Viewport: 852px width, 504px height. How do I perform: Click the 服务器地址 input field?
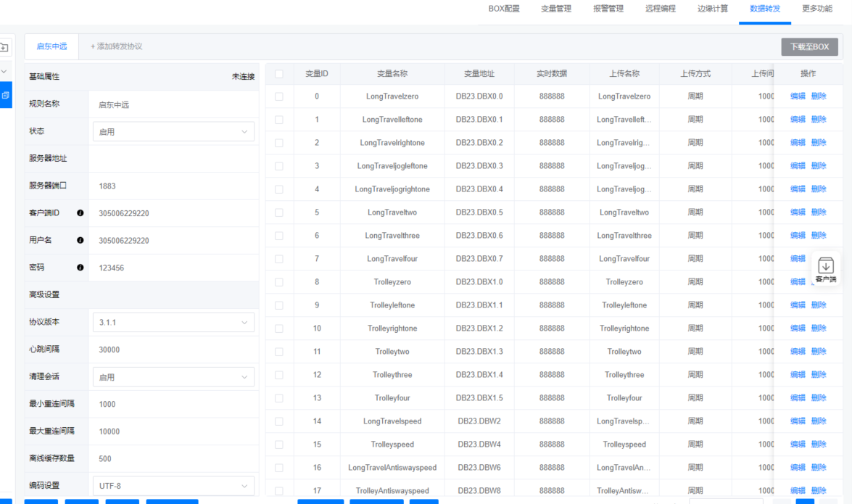pos(173,159)
